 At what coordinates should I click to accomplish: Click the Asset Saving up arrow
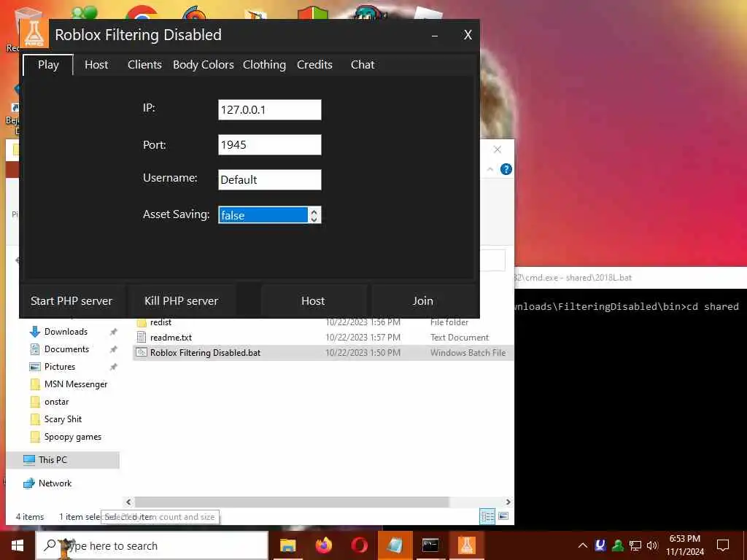[314, 211]
